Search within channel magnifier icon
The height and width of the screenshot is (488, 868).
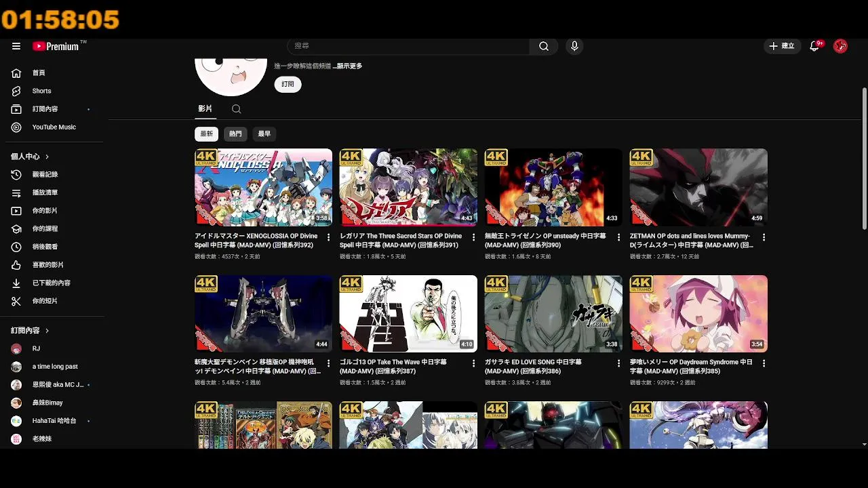[x=236, y=109]
